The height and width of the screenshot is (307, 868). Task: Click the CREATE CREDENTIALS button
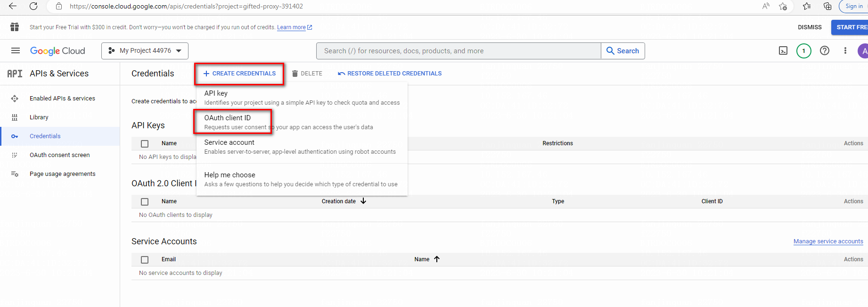(x=239, y=74)
